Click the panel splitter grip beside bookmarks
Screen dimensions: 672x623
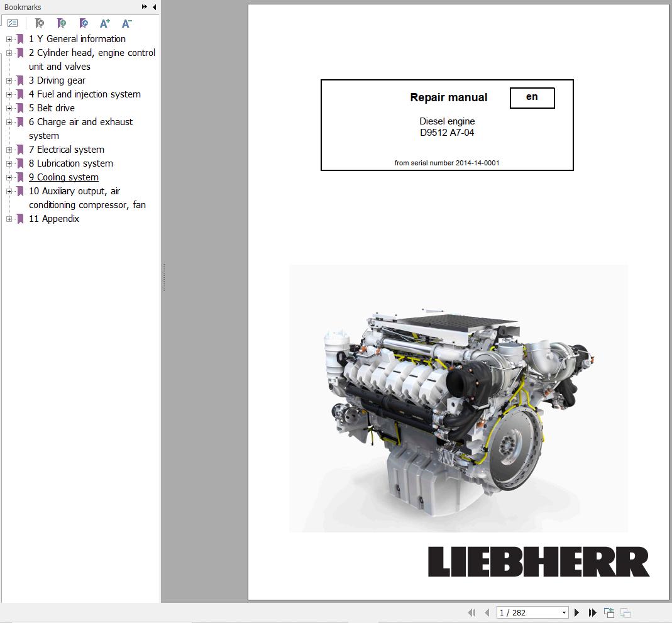tap(163, 278)
